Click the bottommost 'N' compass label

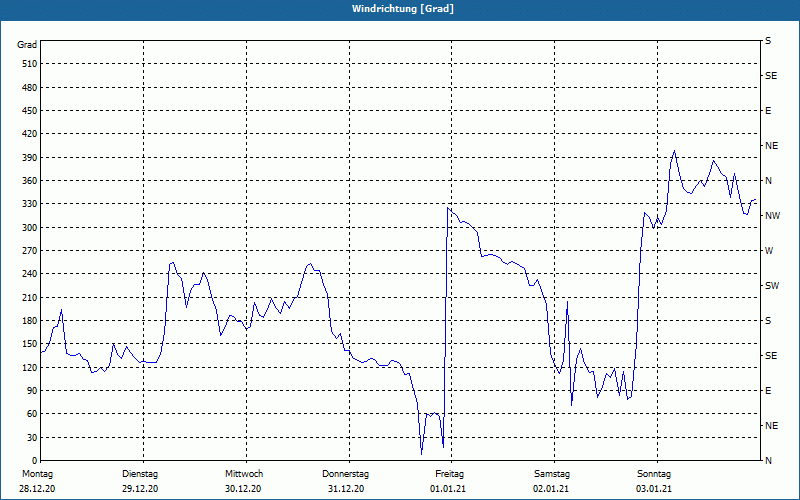[768, 461]
